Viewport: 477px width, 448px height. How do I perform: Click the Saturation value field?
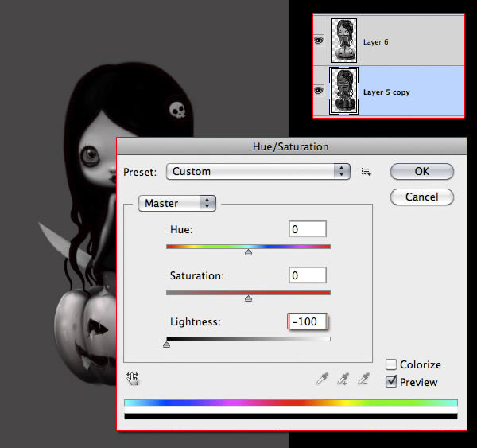click(308, 275)
